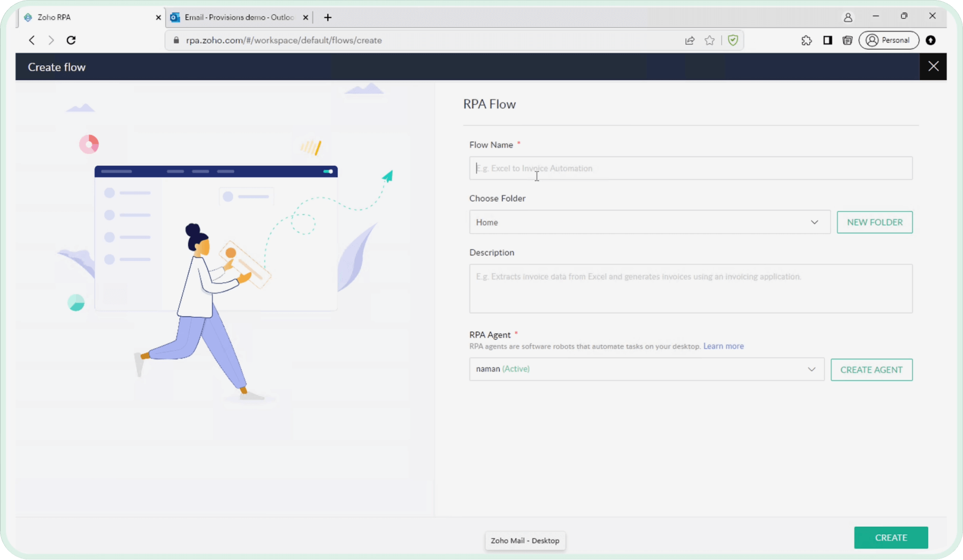Switch to Email - Provisions demo Outlook tab
The width and height of the screenshot is (963, 560).
point(239,18)
